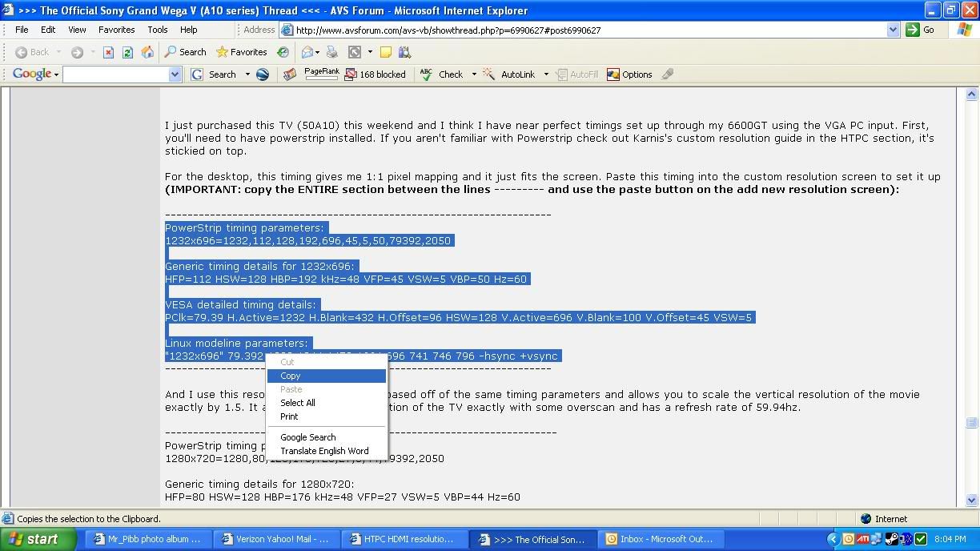The image size is (980, 551).
Task: Refresh the page with green arrows icon
Action: [x=128, y=52]
